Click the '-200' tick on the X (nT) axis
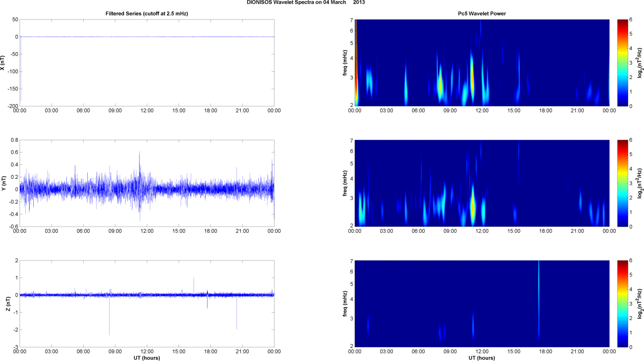The width and height of the screenshot is (644, 361). tap(13, 106)
